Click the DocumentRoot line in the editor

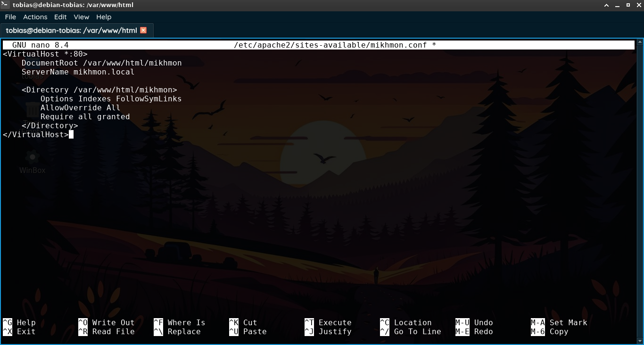(101, 63)
